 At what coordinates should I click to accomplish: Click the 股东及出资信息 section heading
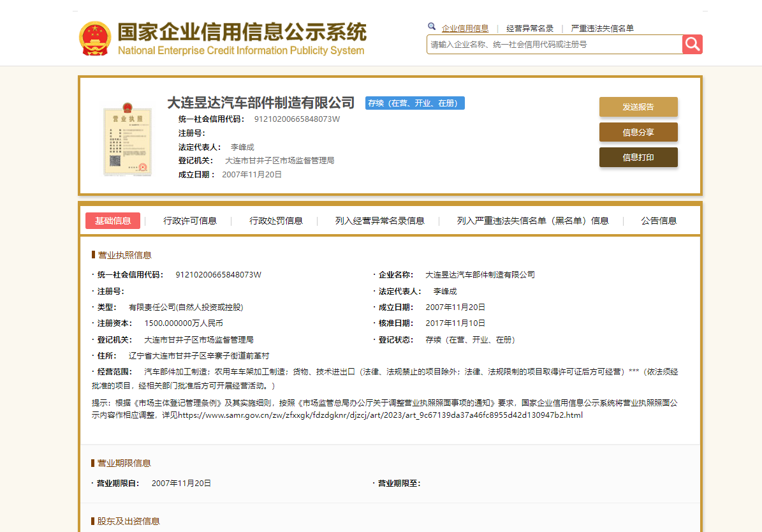pyautogui.click(x=128, y=521)
